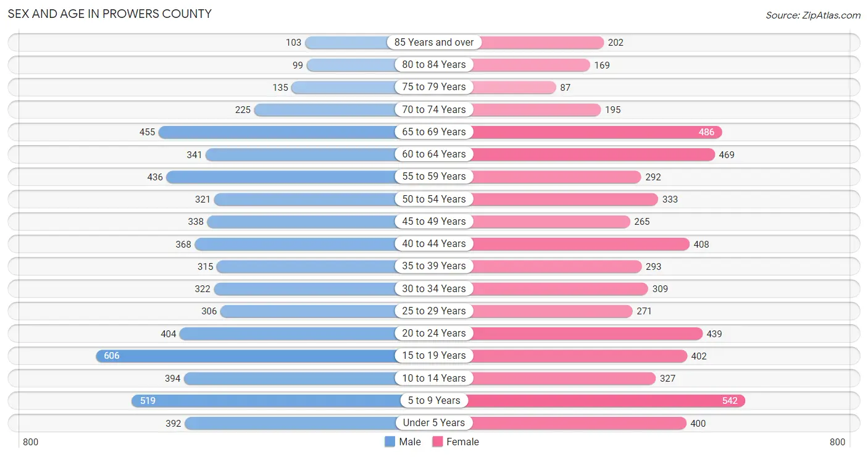Click the 40 to 44 Years label
The image size is (868, 457).
click(434, 244)
